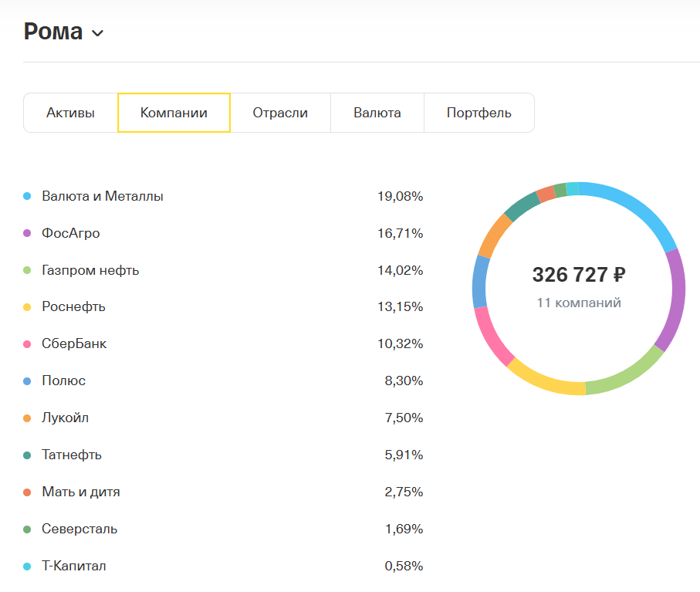Click the 2,75% share value
The height and width of the screenshot is (592, 700).
pyautogui.click(x=404, y=492)
